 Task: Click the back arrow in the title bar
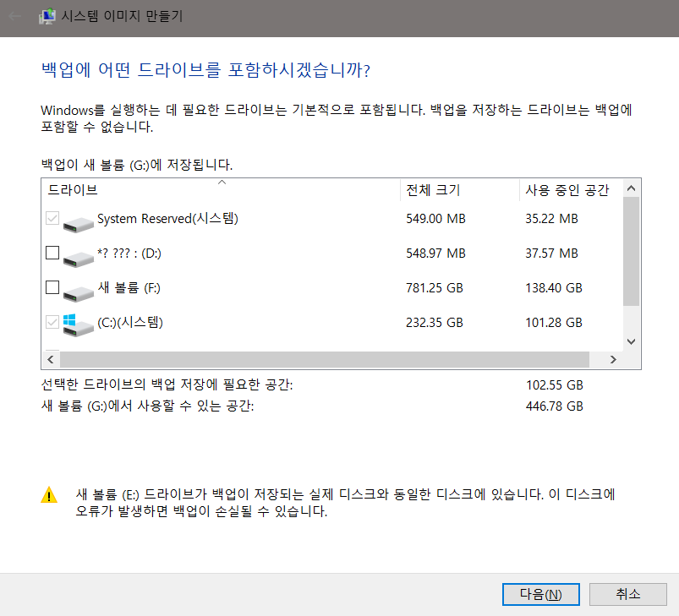click(x=14, y=16)
